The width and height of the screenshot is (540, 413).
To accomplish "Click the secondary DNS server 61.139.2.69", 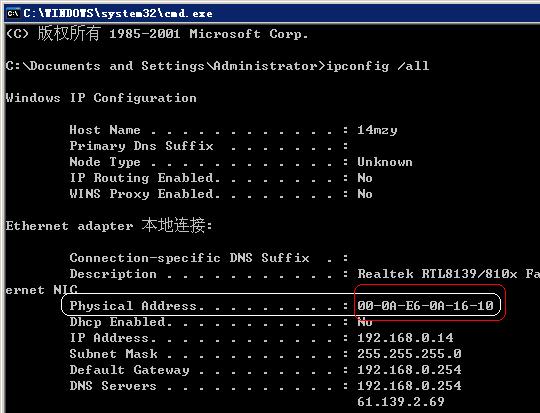I will [401, 402].
